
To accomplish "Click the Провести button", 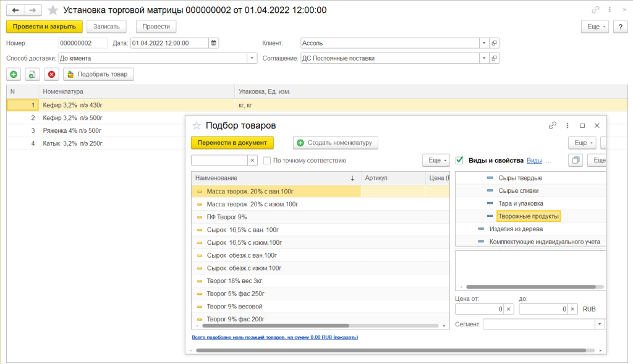I will (156, 27).
